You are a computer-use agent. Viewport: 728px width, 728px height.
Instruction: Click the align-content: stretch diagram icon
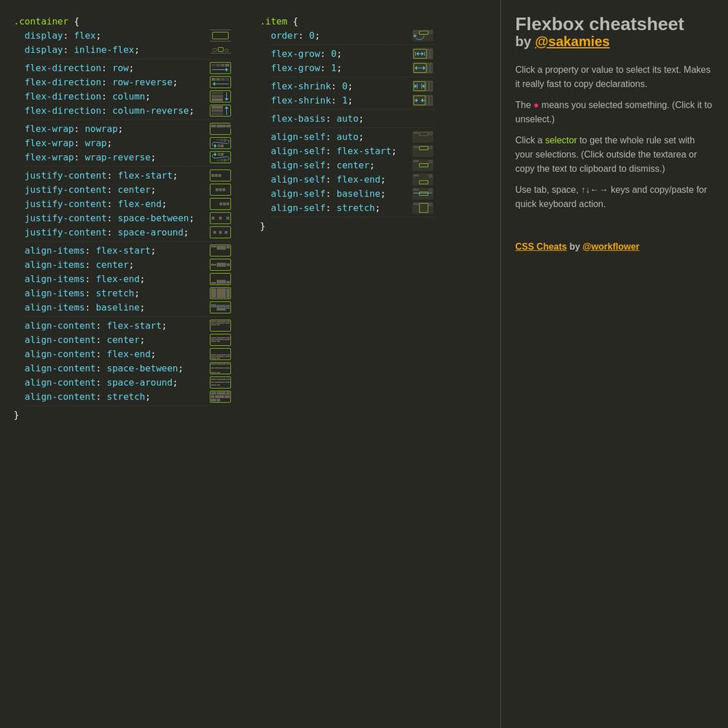(220, 397)
